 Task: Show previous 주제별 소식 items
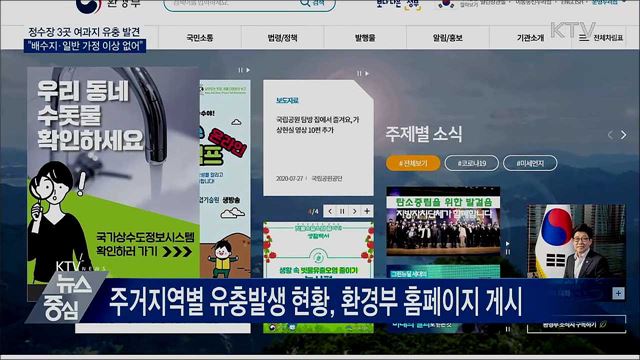pyautogui.click(x=610, y=135)
